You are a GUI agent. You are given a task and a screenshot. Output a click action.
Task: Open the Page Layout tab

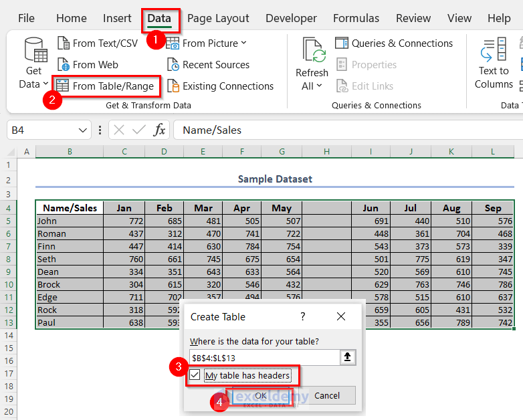[x=218, y=18]
